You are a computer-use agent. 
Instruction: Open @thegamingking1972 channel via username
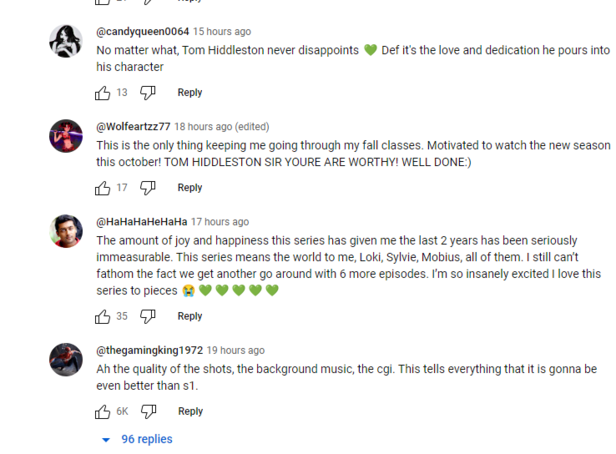[149, 351]
